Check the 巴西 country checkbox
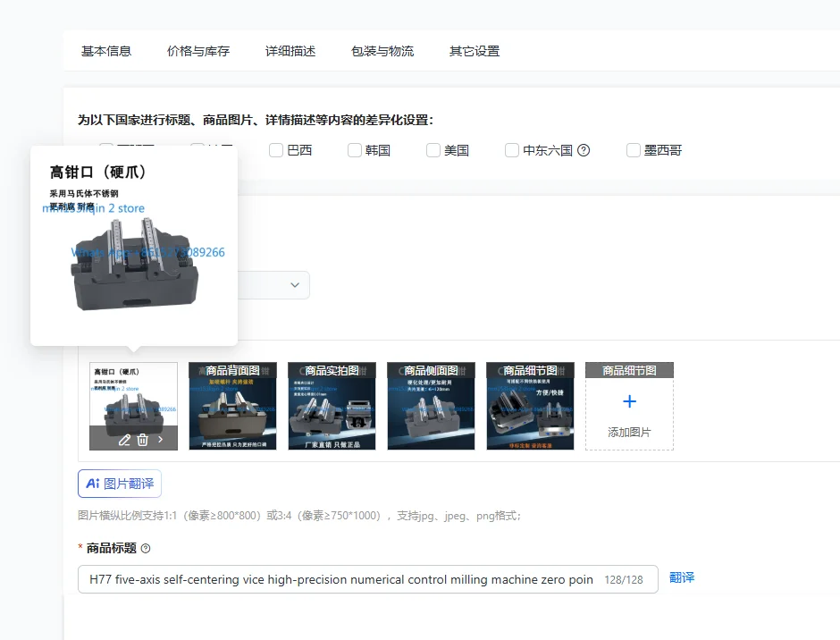The width and height of the screenshot is (840, 640). click(276, 150)
